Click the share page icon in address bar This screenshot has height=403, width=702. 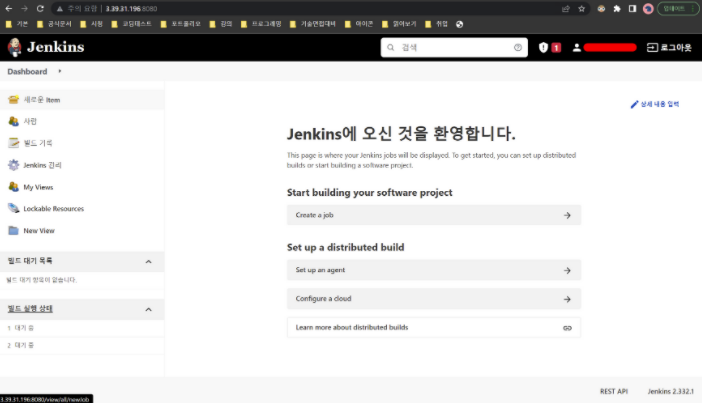pyautogui.click(x=565, y=9)
